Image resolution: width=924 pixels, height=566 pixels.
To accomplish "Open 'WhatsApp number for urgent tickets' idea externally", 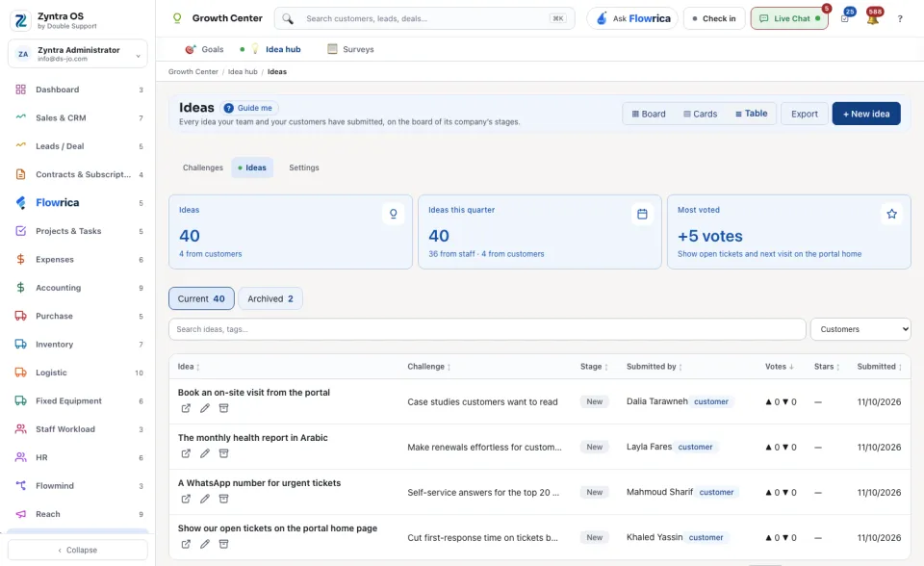I will point(186,499).
